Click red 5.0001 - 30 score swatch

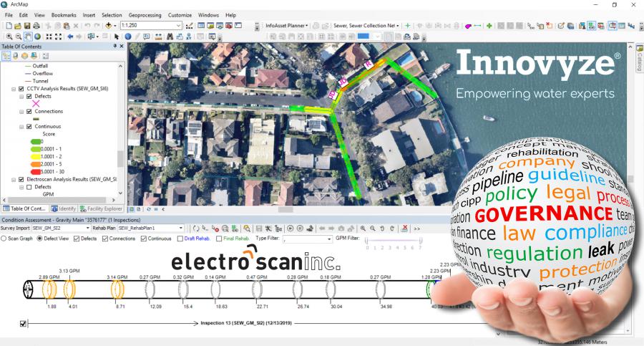pyautogui.click(x=36, y=172)
